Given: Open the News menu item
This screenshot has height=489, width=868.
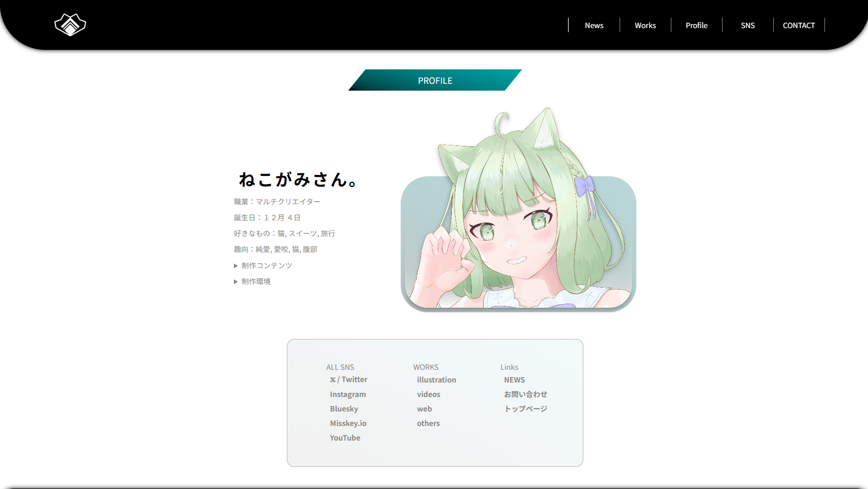Looking at the screenshot, I should [594, 25].
